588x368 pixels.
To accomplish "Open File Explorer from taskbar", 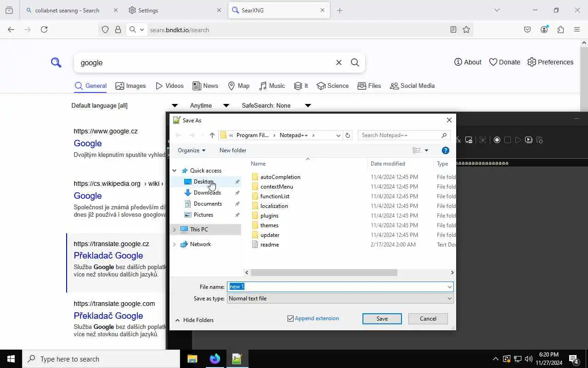I will point(192,359).
